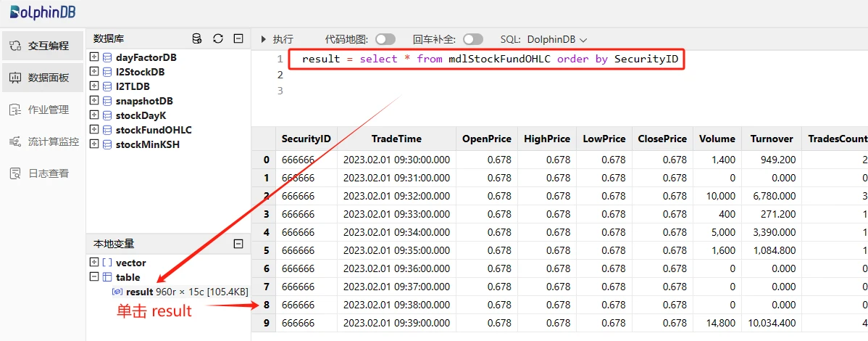Click the 执行 run button

click(277, 39)
